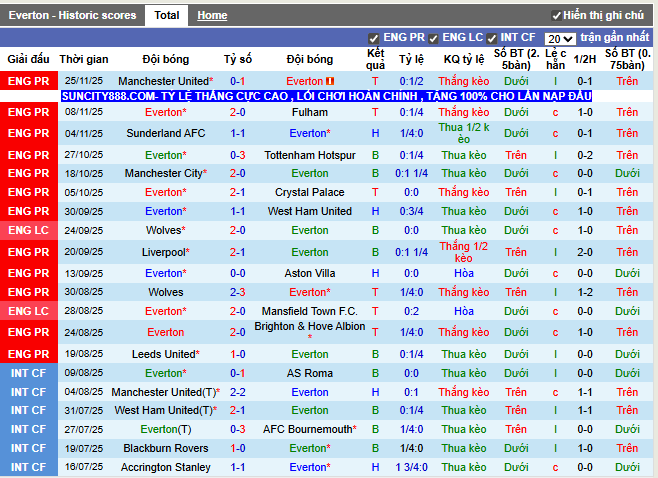
Task: Select the Total tab
Action: (167, 16)
